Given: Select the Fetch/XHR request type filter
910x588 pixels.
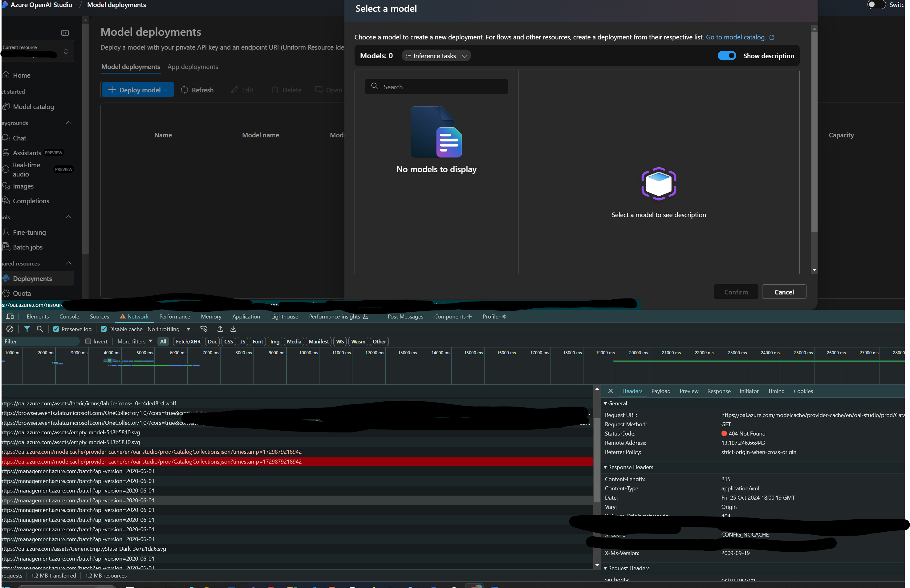Looking at the screenshot, I should point(188,341).
